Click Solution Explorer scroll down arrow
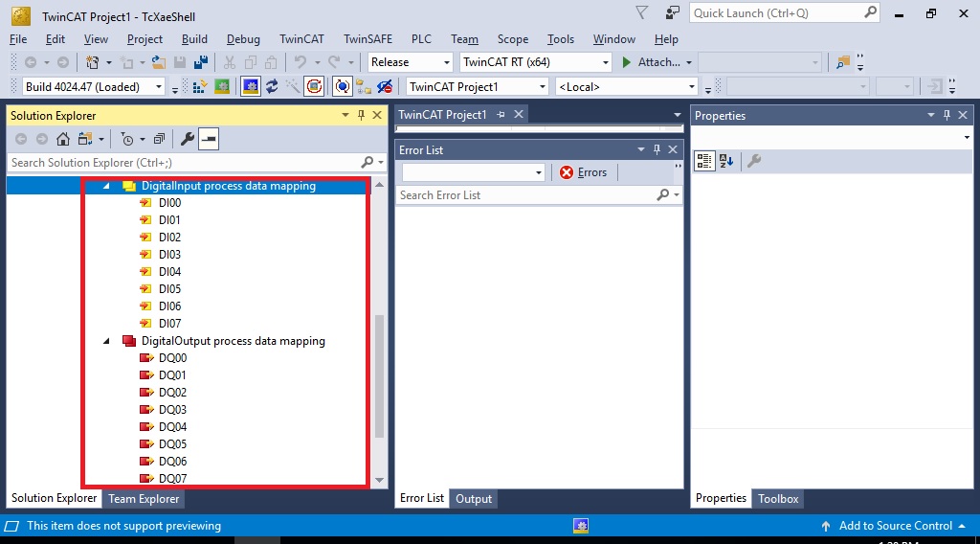The width and height of the screenshot is (980, 544). tap(379, 480)
